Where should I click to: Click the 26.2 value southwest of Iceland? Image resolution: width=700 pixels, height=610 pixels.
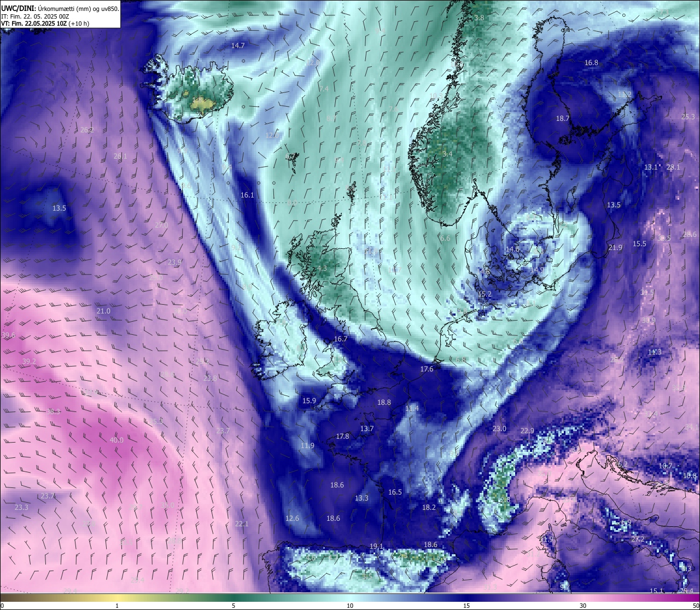tap(87, 130)
